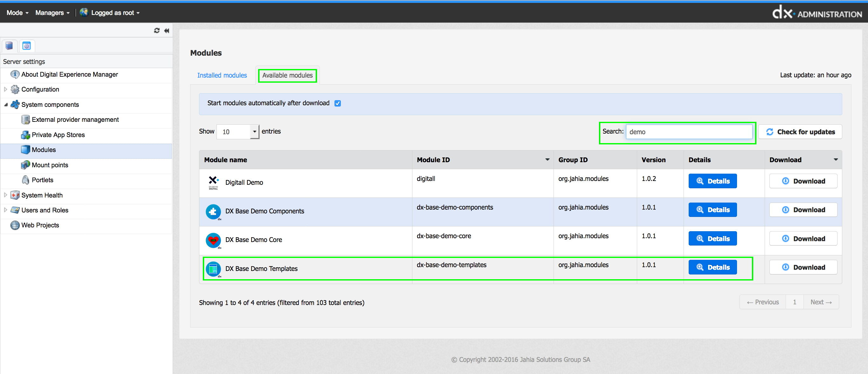868x374 pixels.
Task: Click the About Digital Experience Manager info icon
Action: pyautogui.click(x=15, y=74)
